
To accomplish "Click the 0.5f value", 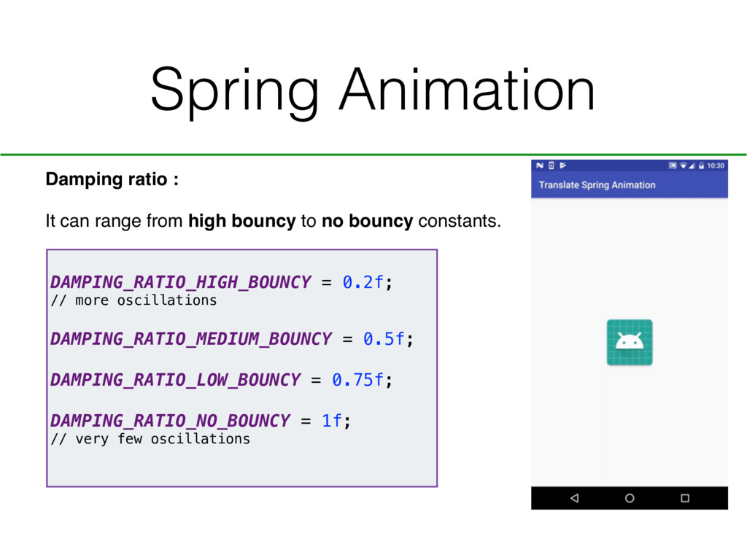I will pyautogui.click(x=384, y=338).
